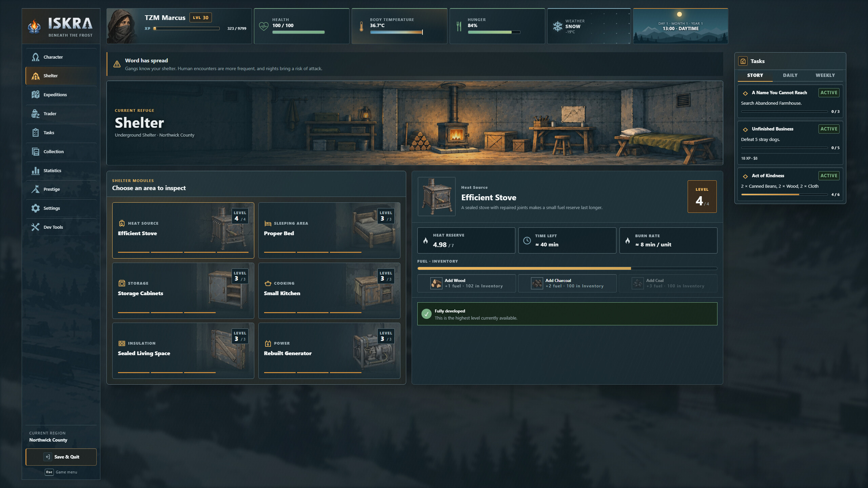Switch to the Weekly tasks tab
Viewport: 868px width, 488px height.
[x=825, y=75]
